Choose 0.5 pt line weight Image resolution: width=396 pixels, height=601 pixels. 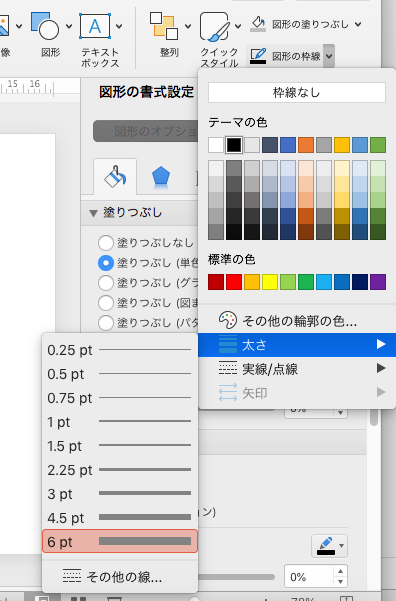coord(120,374)
